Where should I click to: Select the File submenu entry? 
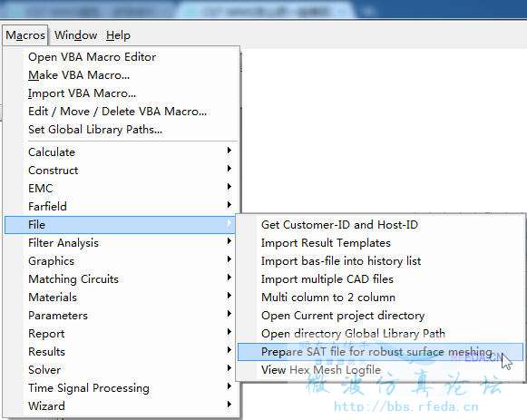pos(121,224)
